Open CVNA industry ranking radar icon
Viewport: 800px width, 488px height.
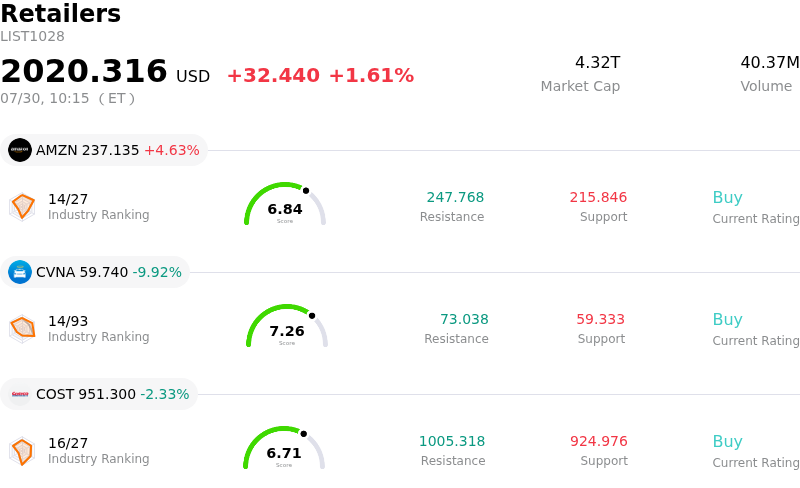pos(22,329)
